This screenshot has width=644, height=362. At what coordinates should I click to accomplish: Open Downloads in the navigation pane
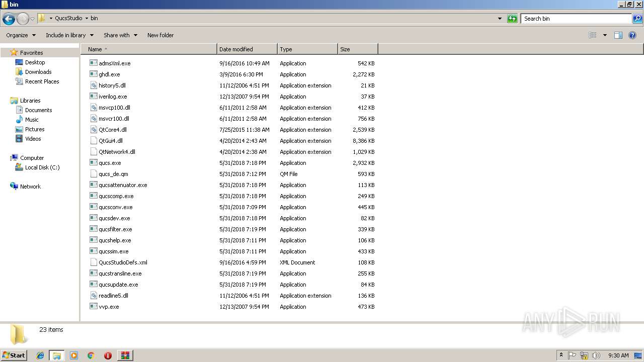[38, 72]
